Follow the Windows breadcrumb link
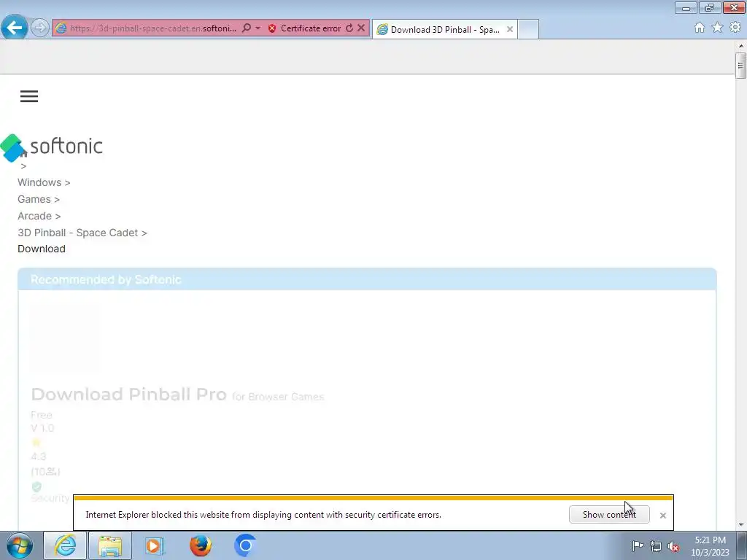 click(39, 182)
